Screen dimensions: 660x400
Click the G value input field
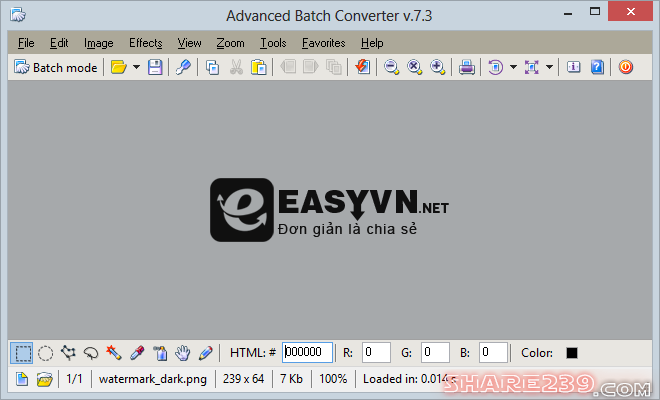tap(435, 352)
